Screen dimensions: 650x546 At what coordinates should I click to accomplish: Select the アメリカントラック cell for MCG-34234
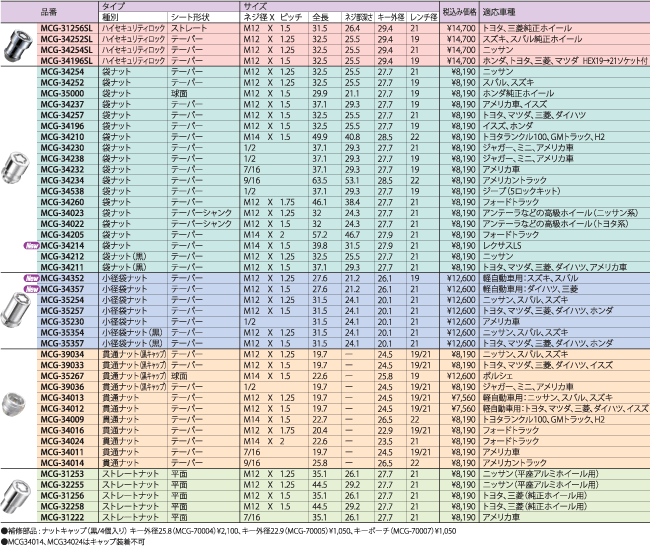pyautogui.click(x=514, y=180)
